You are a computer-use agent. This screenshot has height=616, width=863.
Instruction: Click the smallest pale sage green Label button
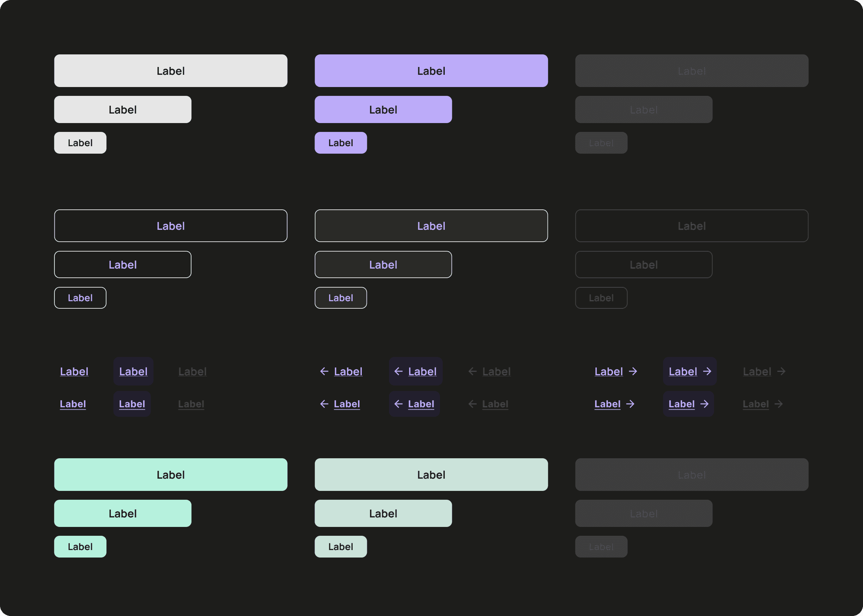coord(341,547)
